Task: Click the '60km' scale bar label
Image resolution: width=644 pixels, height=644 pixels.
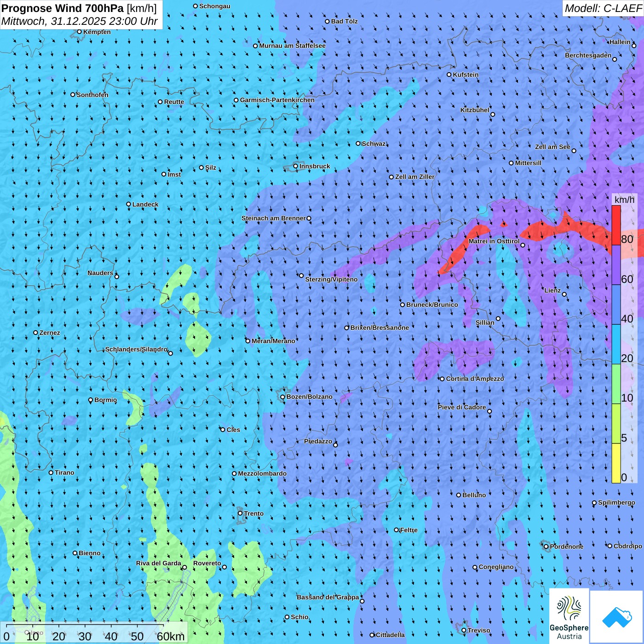Action: pyautogui.click(x=171, y=636)
